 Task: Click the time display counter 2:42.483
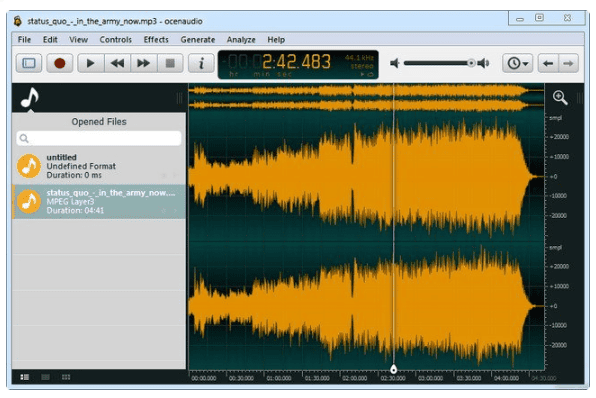[296, 62]
